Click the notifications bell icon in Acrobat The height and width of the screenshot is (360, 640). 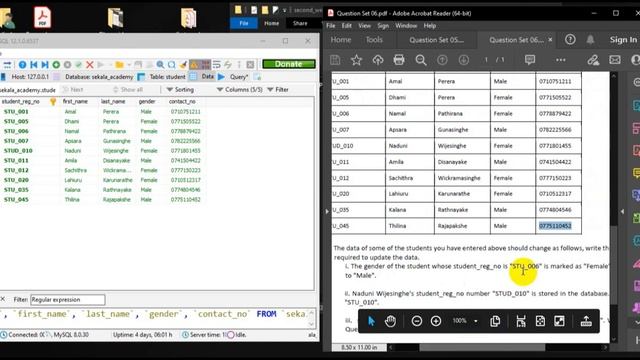590,40
